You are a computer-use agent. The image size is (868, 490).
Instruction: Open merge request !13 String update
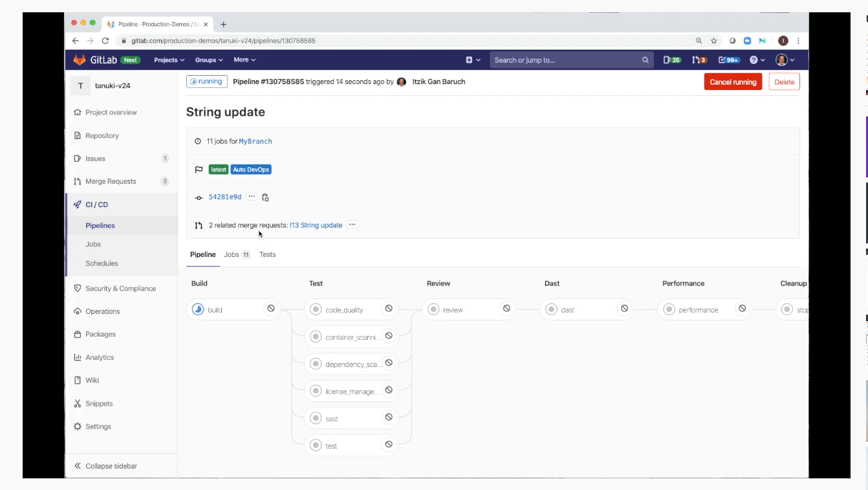point(316,225)
